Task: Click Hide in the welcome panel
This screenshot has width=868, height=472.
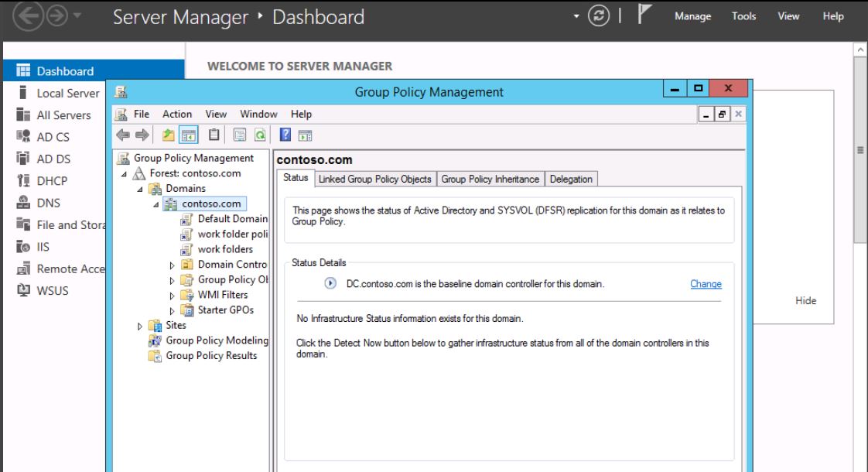Action: click(805, 301)
